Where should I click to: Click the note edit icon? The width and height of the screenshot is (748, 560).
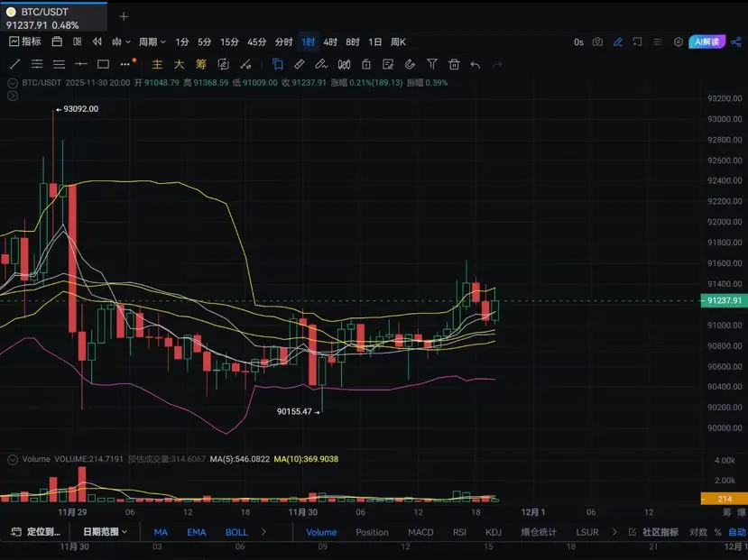click(x=388, y=64)
